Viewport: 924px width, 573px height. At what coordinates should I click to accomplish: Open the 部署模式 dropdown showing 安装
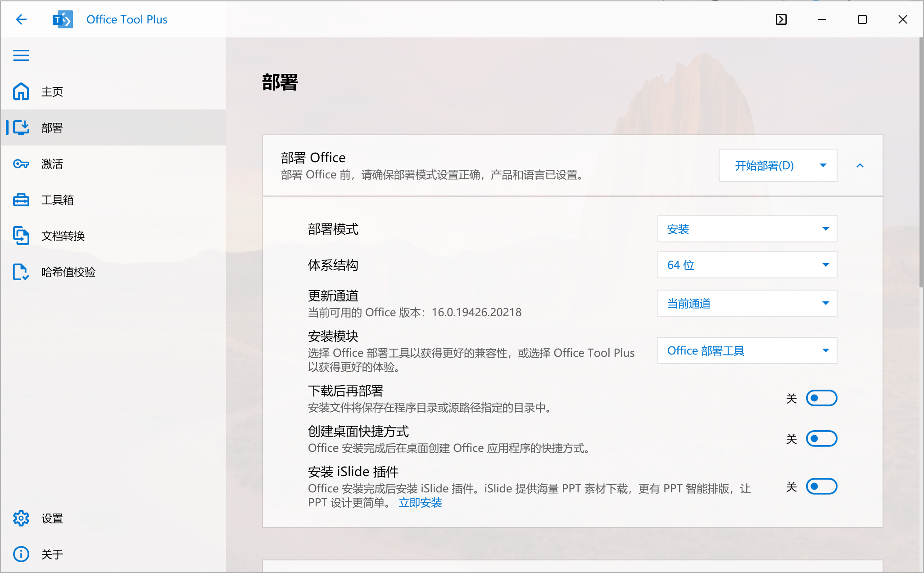click(747, 229)
